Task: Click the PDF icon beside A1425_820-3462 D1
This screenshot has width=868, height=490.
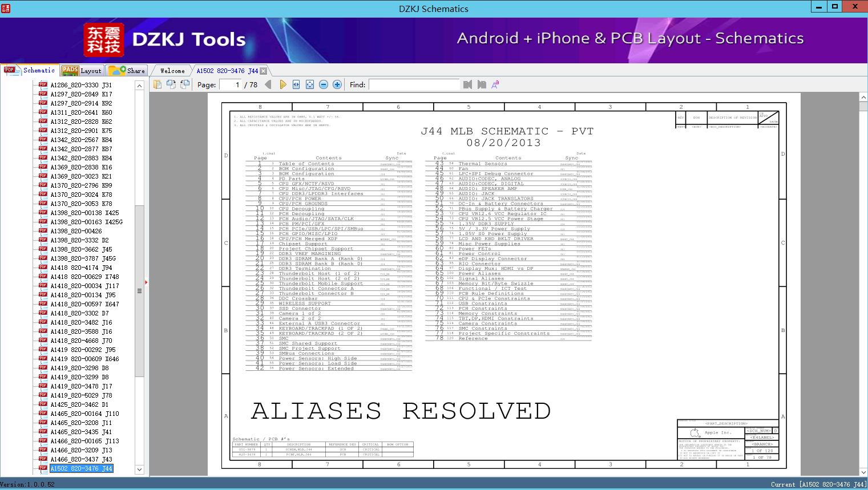Action: (x=43, y=404)
